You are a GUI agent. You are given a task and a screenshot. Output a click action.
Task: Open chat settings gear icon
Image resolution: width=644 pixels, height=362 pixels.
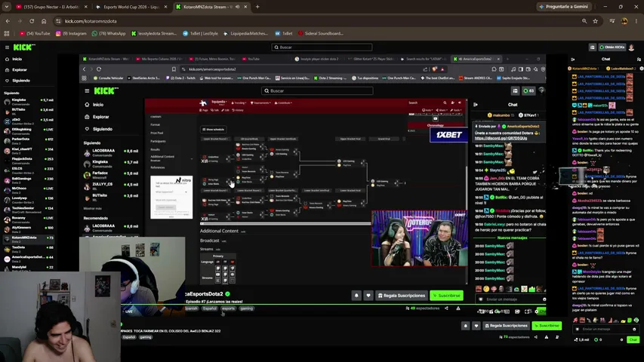[x=621, y=340]
